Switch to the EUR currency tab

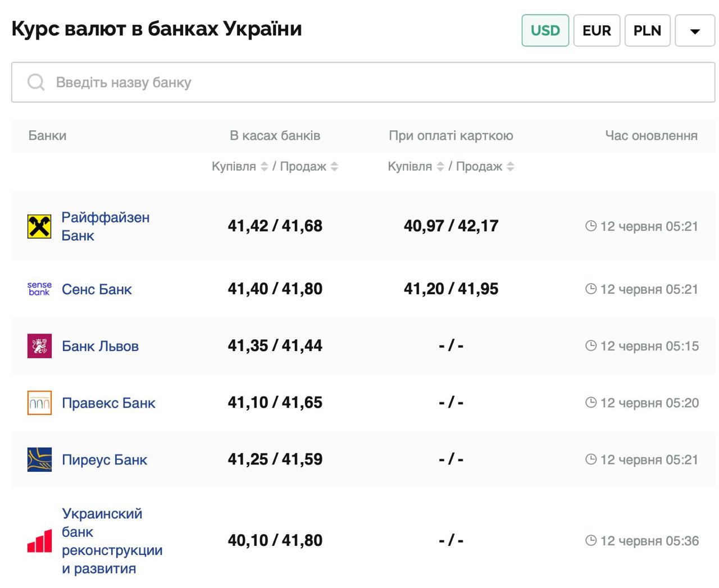[597, 30]
